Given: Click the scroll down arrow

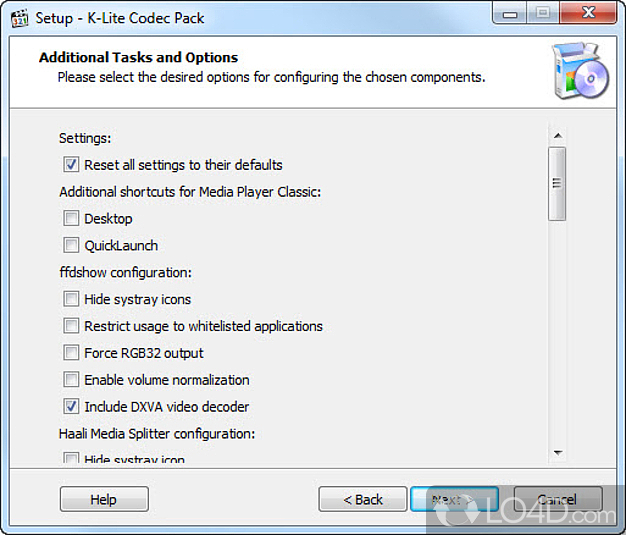Looking at the screenshot, I should pos(557,453).
